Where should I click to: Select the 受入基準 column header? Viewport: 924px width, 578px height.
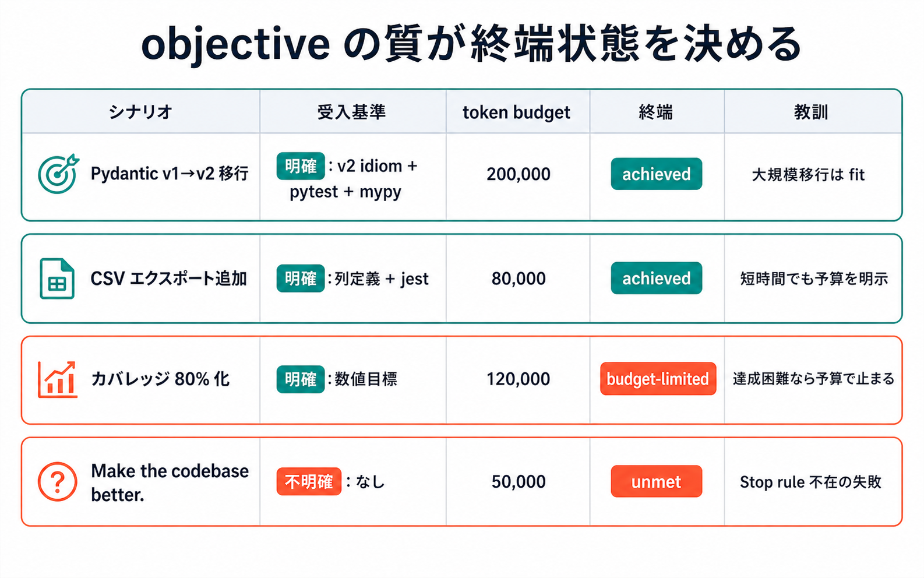351,111
